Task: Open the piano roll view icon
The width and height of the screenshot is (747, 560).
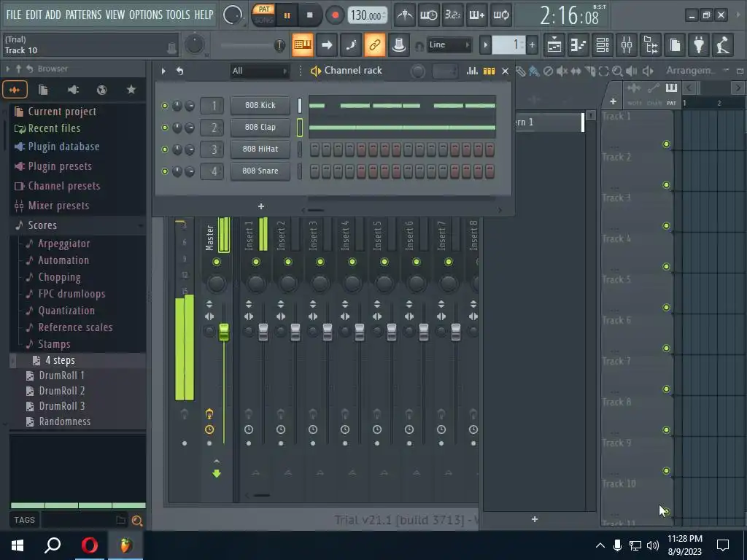Action: click(578, 45)
